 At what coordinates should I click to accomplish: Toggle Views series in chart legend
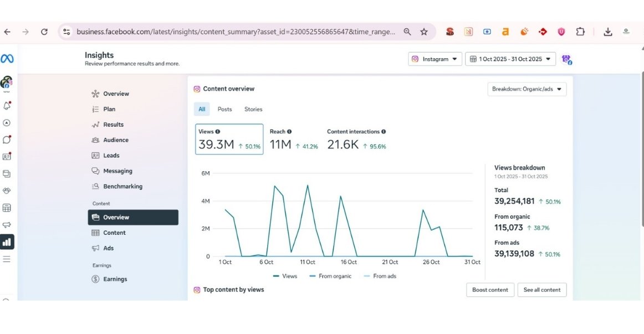coord(285,276)
